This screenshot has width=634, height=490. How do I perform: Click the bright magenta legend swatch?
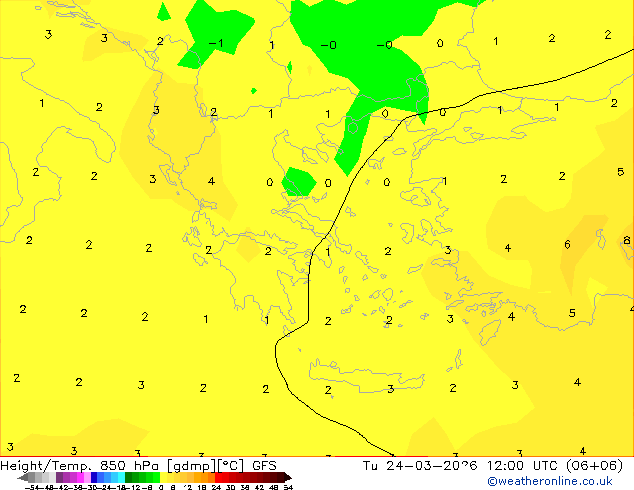(80, 477)
